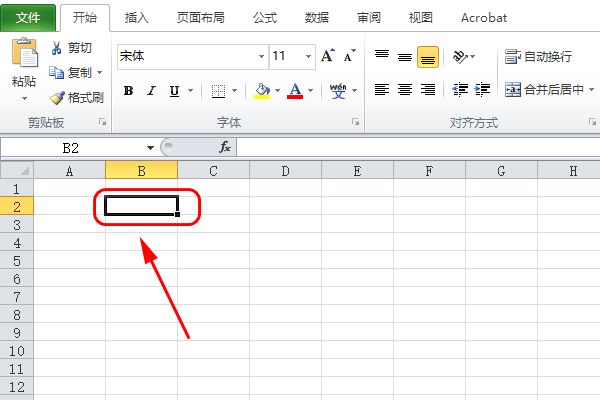The image size is (600, 400).
Task: Expand the phonetic guide dropdown arrow
Action: [355, 91]
